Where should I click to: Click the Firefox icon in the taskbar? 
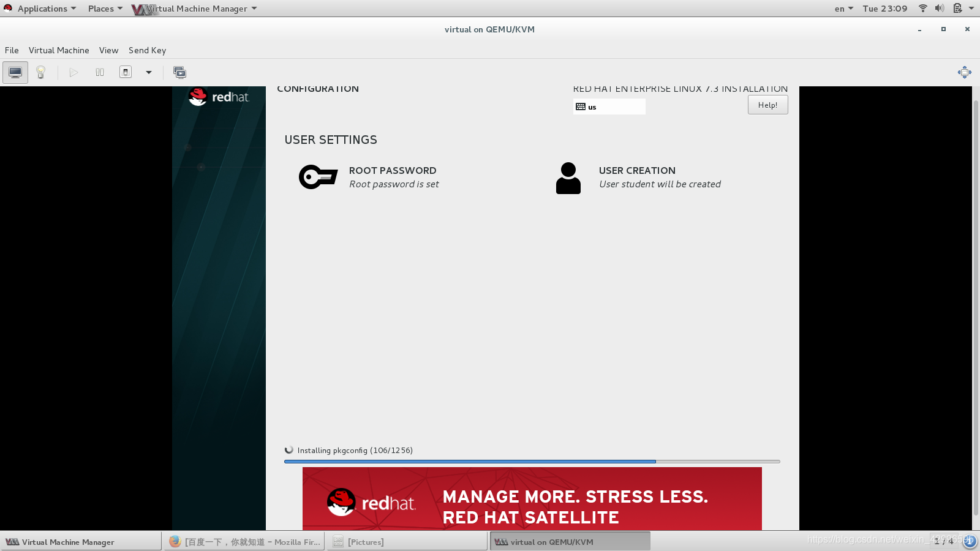point(175,541)
